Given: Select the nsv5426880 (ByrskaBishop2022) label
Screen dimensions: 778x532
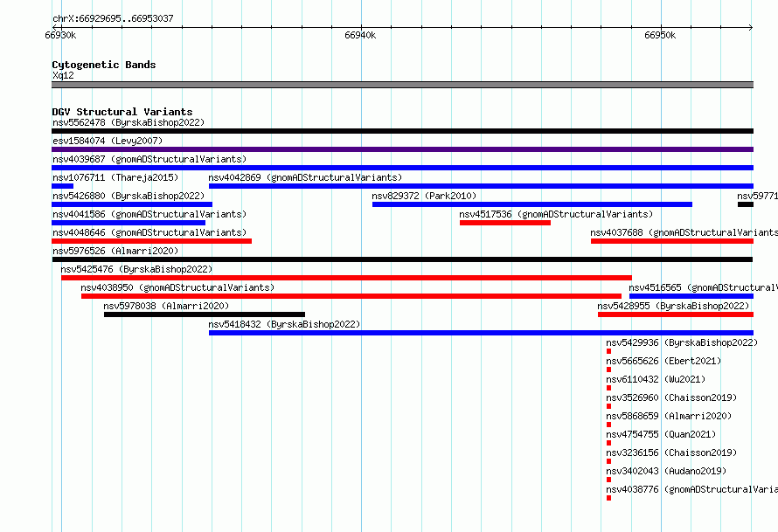Looking at the screenshot, I should 129,196.
